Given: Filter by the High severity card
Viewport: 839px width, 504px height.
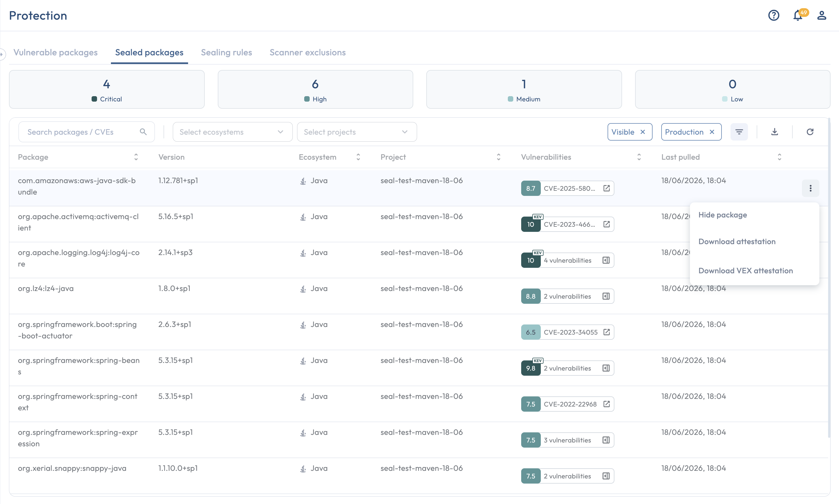Looking at the screenshot, I should pyautogui.click(x=315, y=89).
